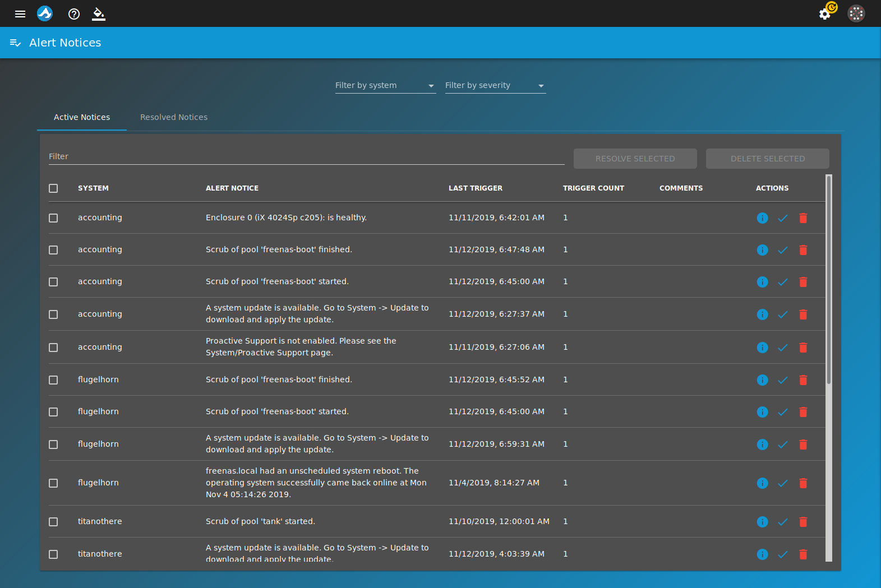Show info for accounting system update alert

762,314
